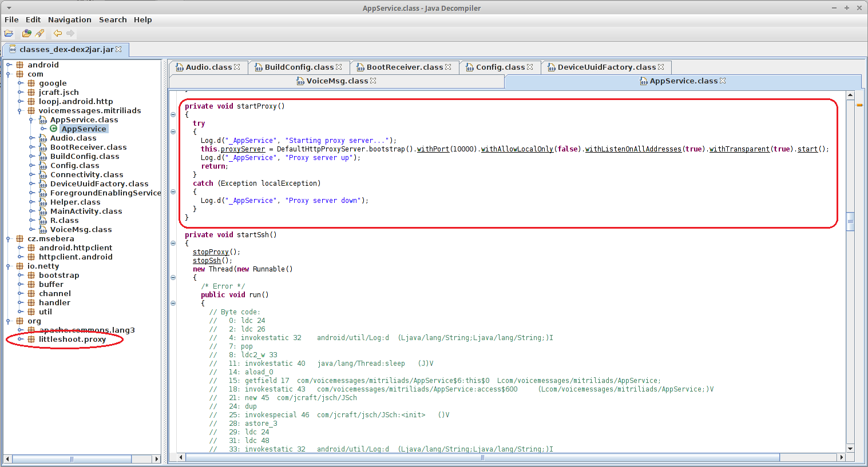This screenshot has height=467, width=868.
Task: Switch to the Audio.class tab
Action: tap(209, 67)
